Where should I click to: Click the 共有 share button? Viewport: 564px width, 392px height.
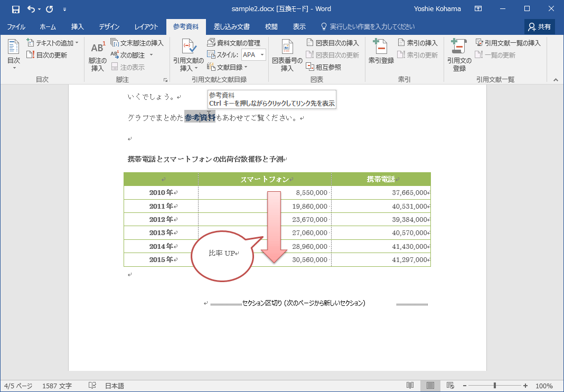tap(539, 26)
